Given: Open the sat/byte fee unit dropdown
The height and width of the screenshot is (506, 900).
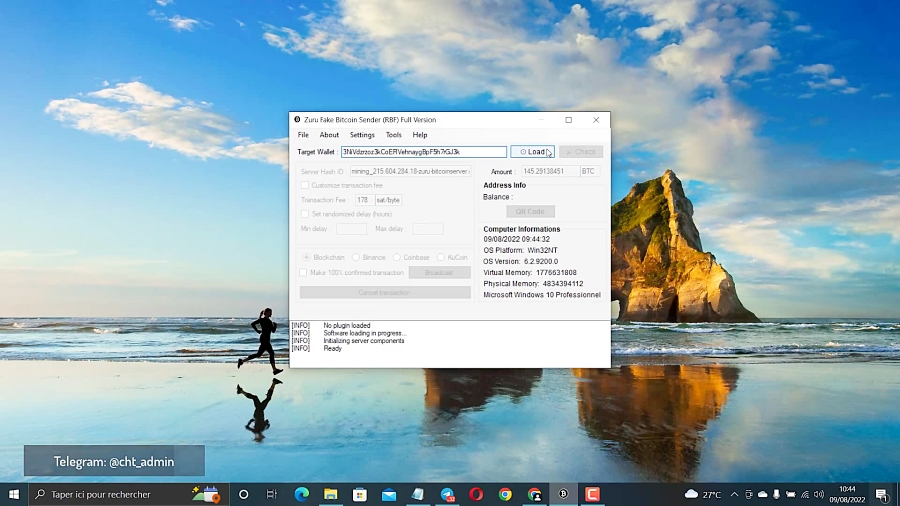Looking at the screenshot, I should [388, 200].
